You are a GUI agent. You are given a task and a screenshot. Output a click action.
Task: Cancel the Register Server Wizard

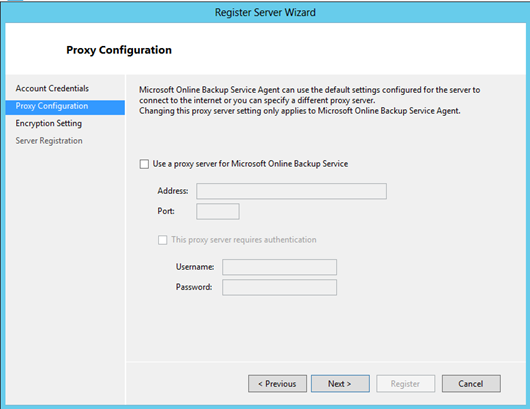[471, 384]
